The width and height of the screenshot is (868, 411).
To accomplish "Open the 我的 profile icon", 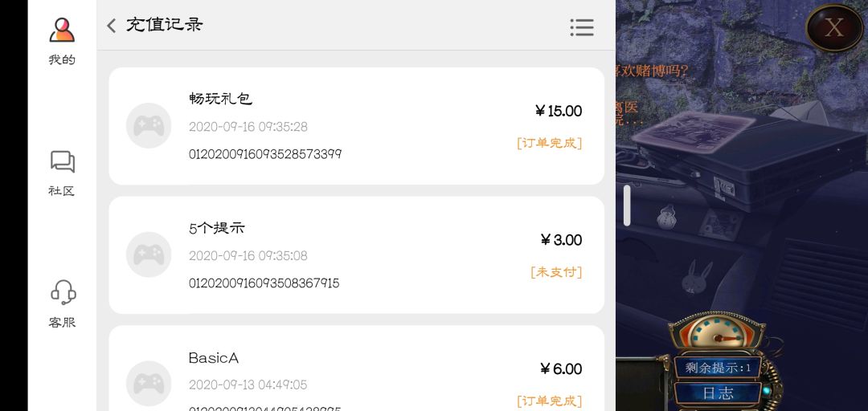I will click(x=62, y=31).
